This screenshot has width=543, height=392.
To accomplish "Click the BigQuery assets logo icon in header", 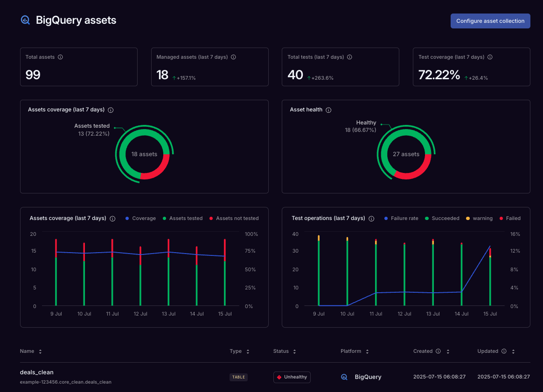I will pos(25,20).
